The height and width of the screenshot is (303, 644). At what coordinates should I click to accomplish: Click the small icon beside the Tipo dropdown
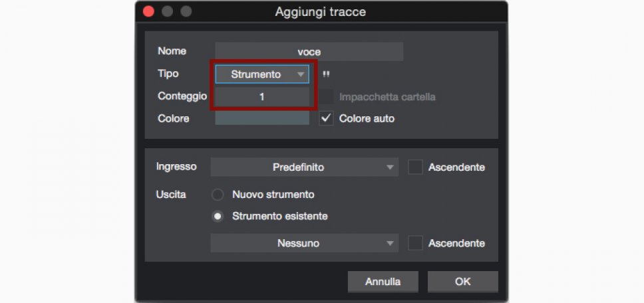tap(326, 74)
